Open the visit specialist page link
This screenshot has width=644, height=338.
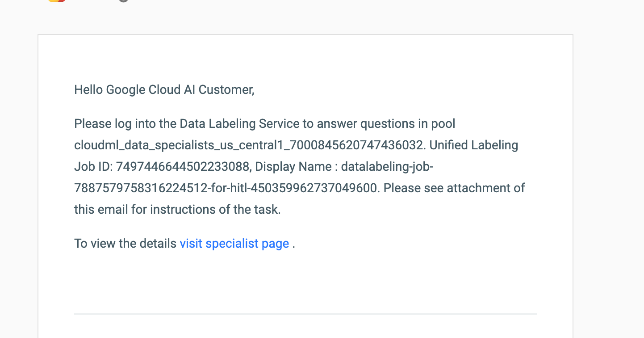tap(234, 244)
